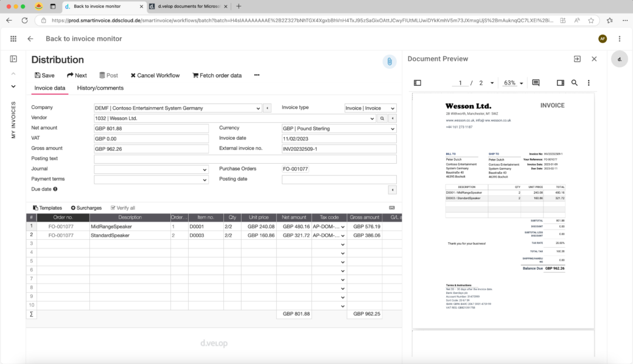Go to next invoice with down chevron
Screen dimensions: 633x364
click(13, 86)
